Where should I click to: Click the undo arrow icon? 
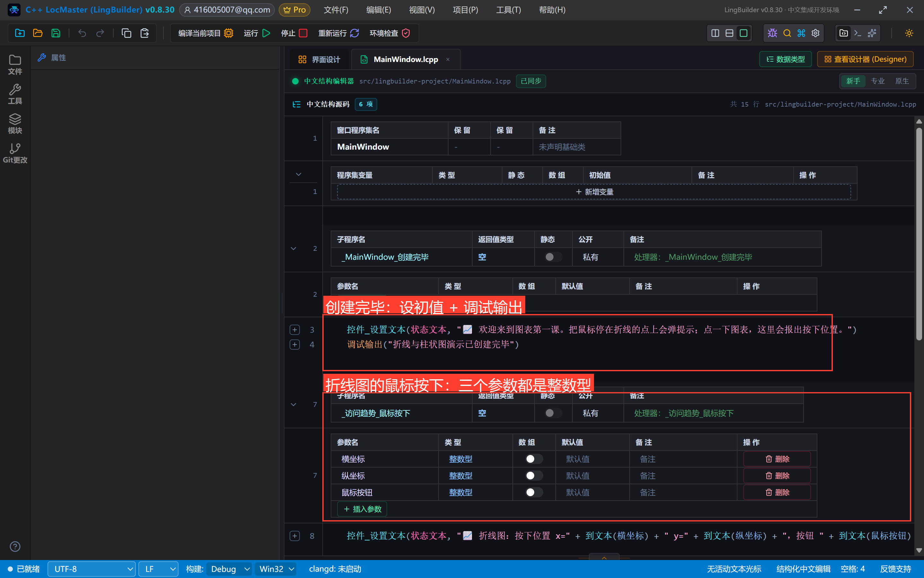(x=82, y=33)
